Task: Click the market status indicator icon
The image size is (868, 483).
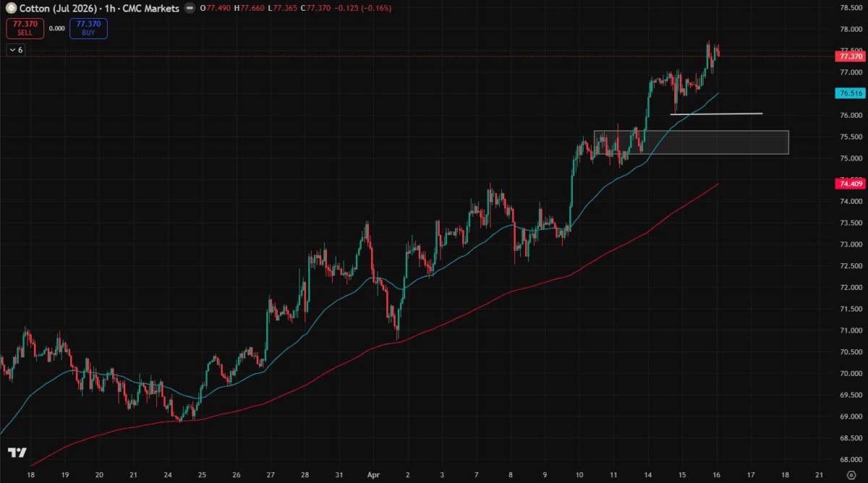Action: tap(188, 8)
